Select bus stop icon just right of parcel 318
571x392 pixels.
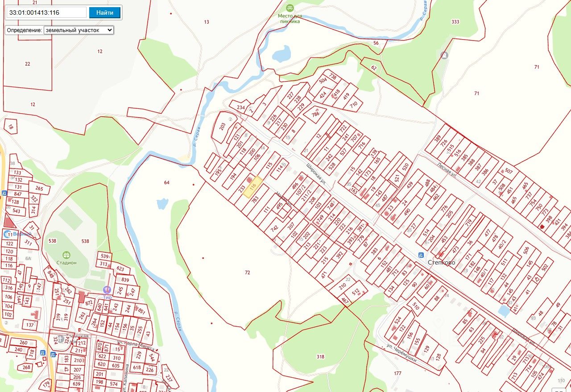(x=42, y=353)
